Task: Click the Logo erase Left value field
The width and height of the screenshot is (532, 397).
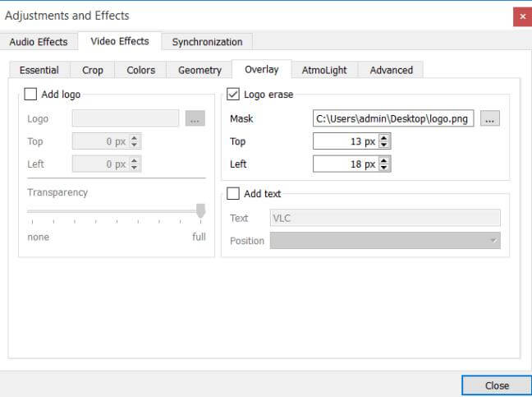Action: pyautogui.click(x=346, y=164)
